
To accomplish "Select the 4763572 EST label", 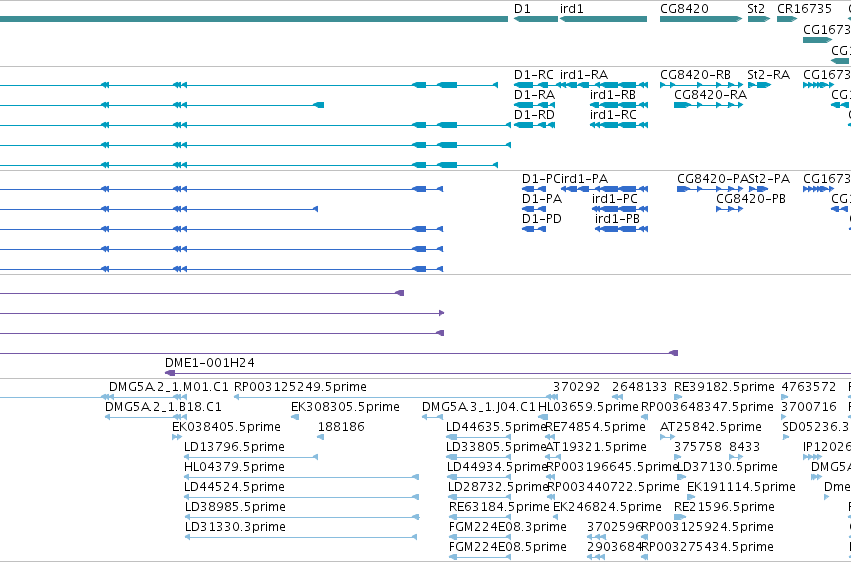I will [809, 387].
